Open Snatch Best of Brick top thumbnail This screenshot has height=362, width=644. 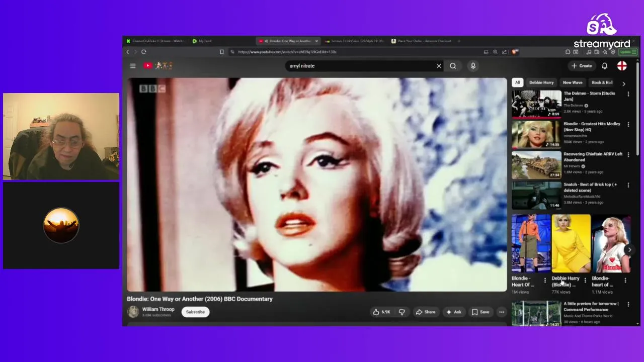pyautogui.click(x=536, y=195)
